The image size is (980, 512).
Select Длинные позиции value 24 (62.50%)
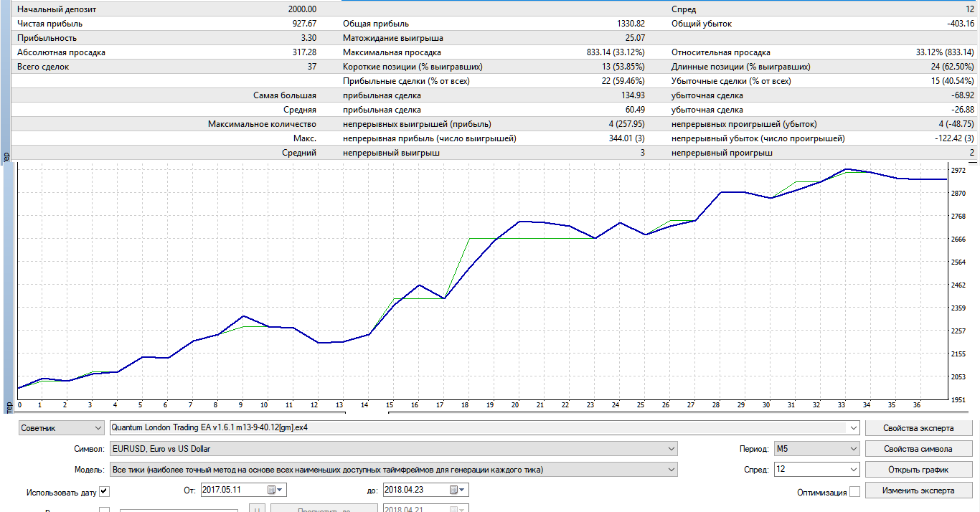point(951,67)
